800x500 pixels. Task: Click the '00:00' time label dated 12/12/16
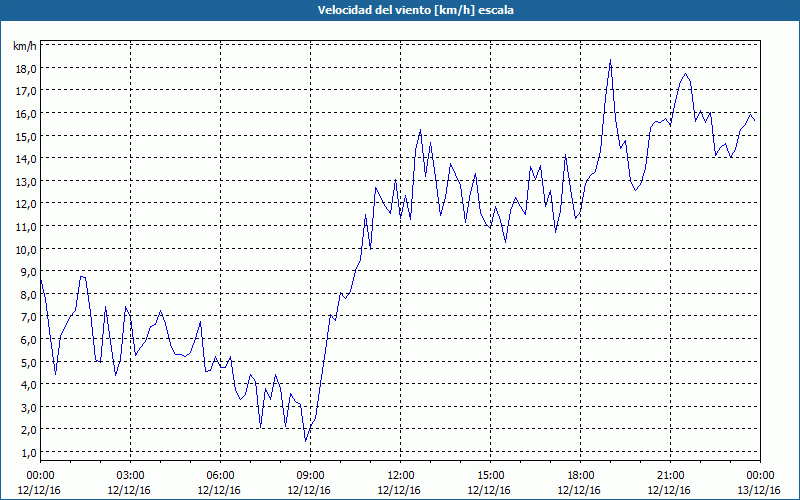point(40,475)
